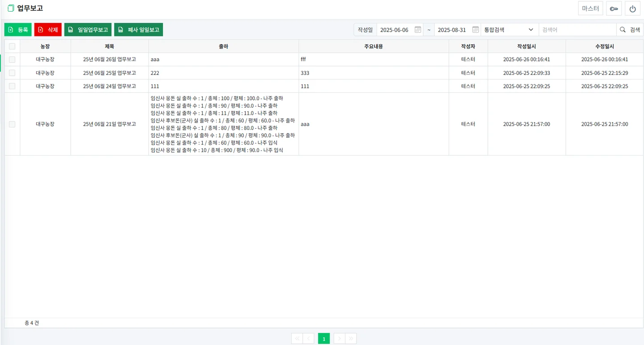Viewport: 644px width, 345px height.
Task: Expand the search type combo box arrow
Action: 531,29
